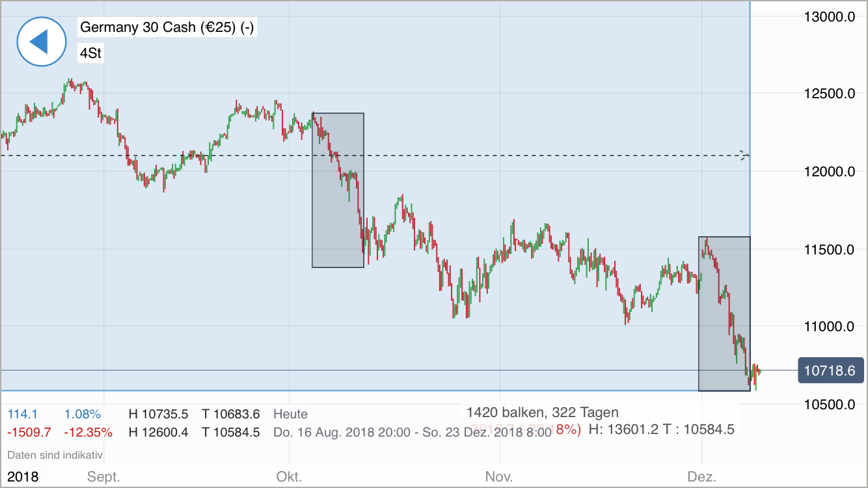Click the 1420 balken, 322 Tagen summary
Viewport: 868px width, 488px height.
543,413
